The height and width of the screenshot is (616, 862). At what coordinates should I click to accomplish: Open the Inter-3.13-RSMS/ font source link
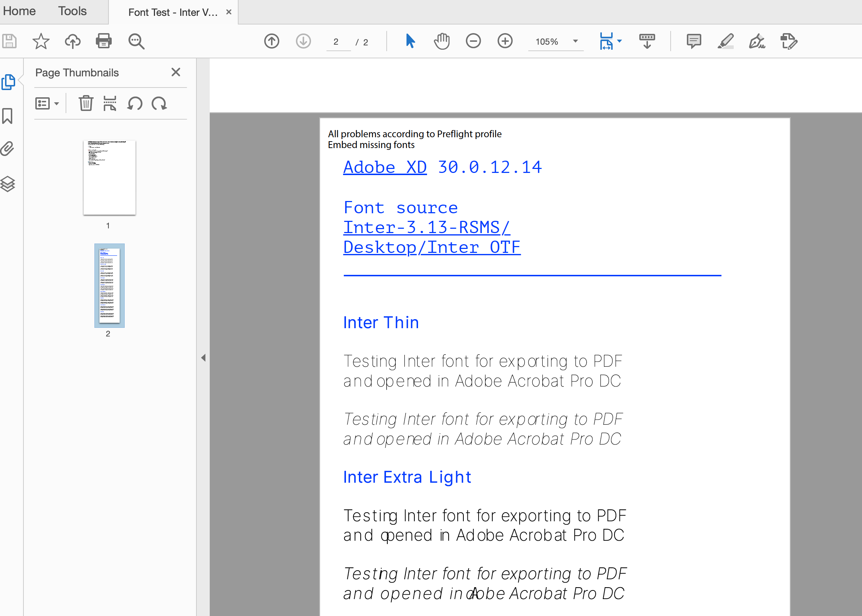click(426, 228)
